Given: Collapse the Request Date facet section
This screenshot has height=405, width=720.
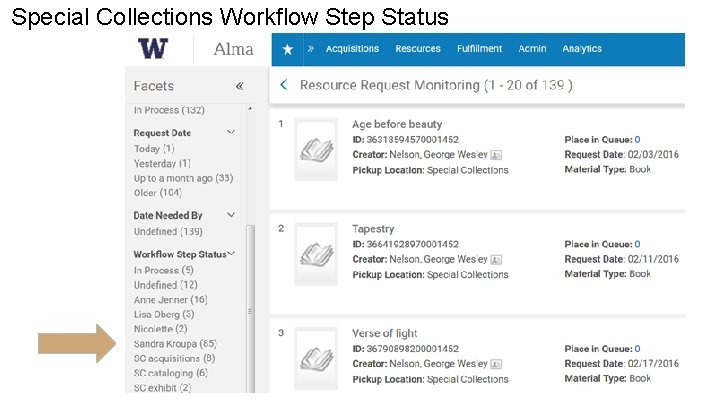Looking at the screenshot, I should point(231,132).
